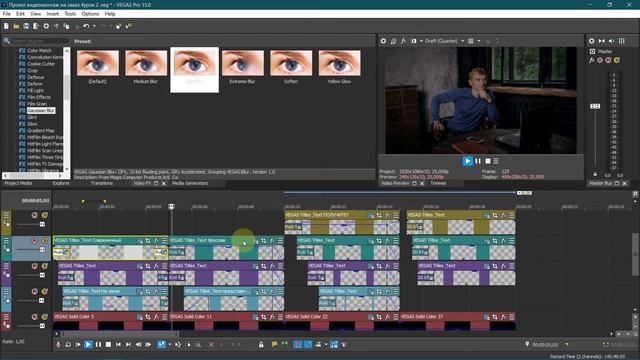The width and height of the screenshot is (640, 360).
Task: Toggle loop playback in transport bar
Action: (x=68, y=344)
